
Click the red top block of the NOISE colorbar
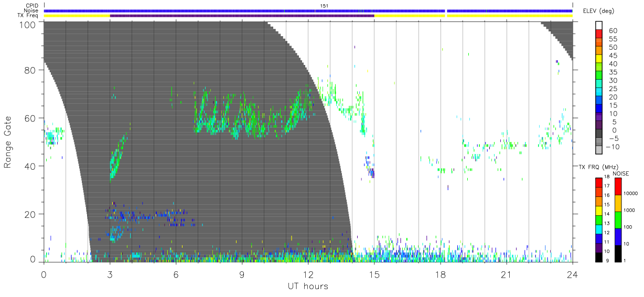[618, 186]
